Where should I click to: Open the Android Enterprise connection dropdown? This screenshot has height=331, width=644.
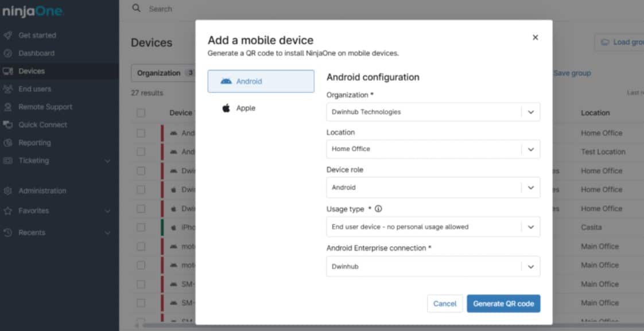tap(433, 267)
